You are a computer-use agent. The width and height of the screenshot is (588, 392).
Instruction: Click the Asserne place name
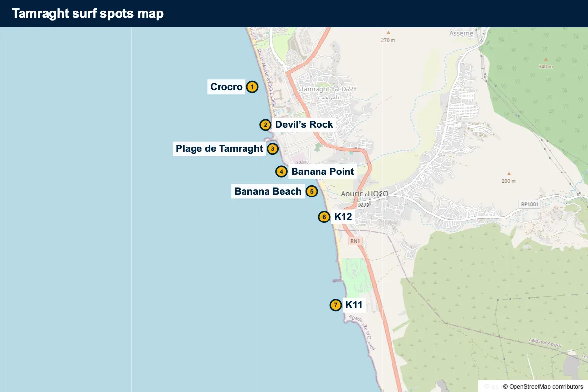pos(462,33)
